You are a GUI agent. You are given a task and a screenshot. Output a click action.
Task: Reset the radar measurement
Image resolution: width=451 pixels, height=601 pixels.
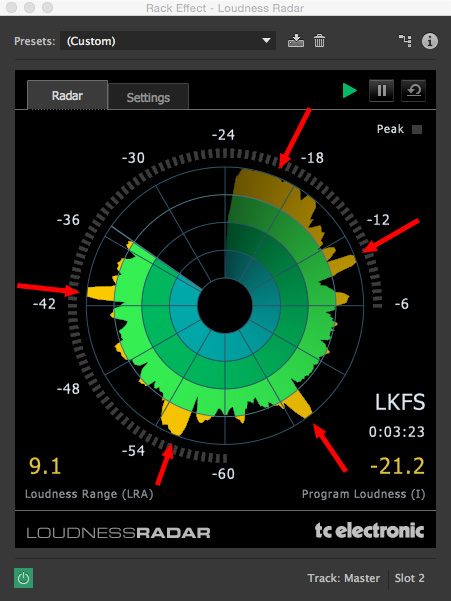[x=413, y=91]
